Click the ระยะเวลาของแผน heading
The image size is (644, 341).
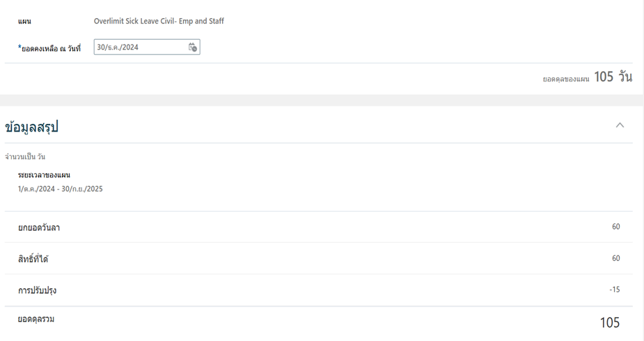click(x=44, y=175)
